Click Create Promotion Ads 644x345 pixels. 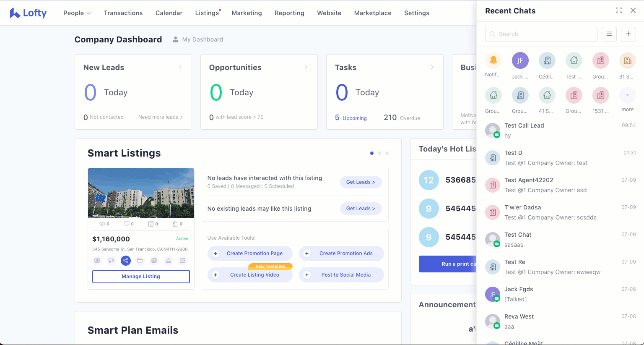click(x=341, y=254)
